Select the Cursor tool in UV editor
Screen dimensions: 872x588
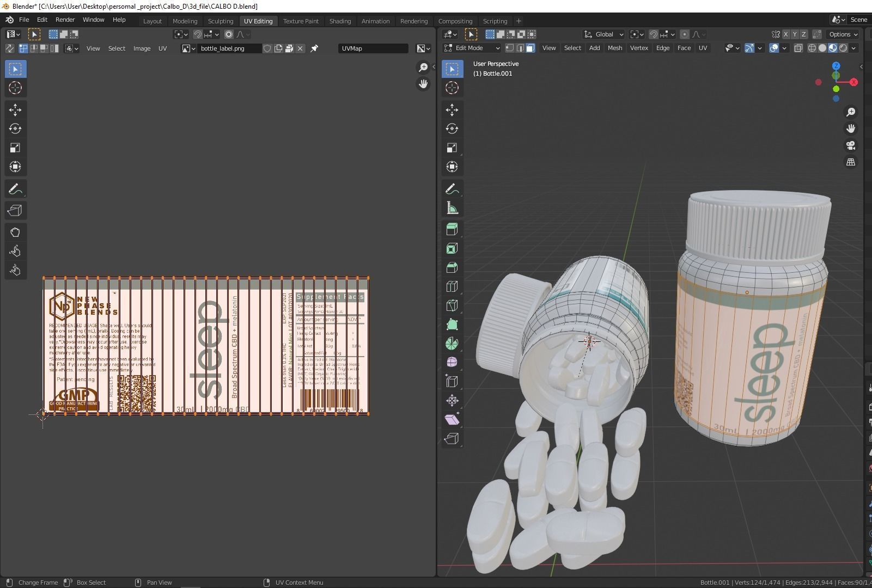[15, 88]
